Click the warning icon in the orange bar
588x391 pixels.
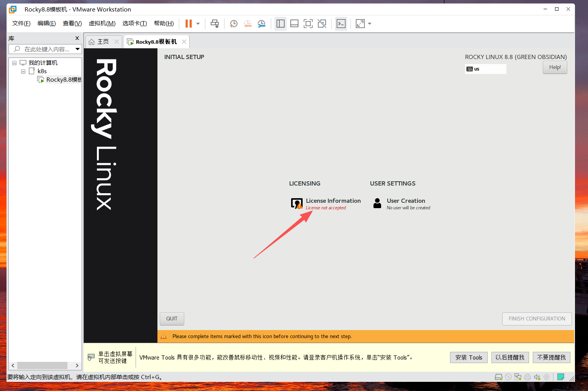pos(164,337)
